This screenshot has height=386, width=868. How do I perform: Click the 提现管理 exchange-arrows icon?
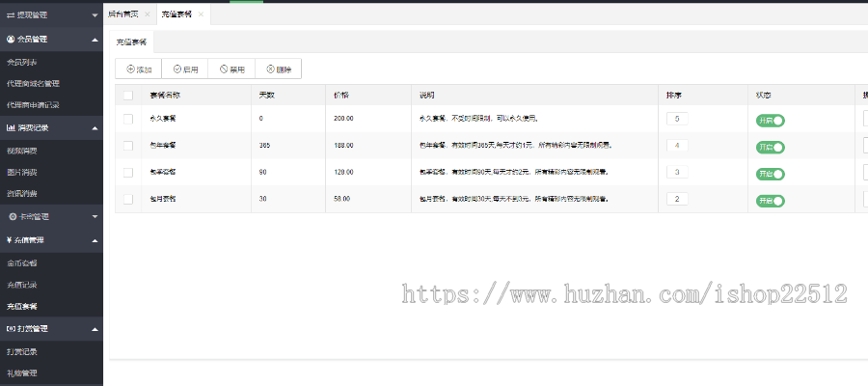pyautogui.click(x=11, y=15)
